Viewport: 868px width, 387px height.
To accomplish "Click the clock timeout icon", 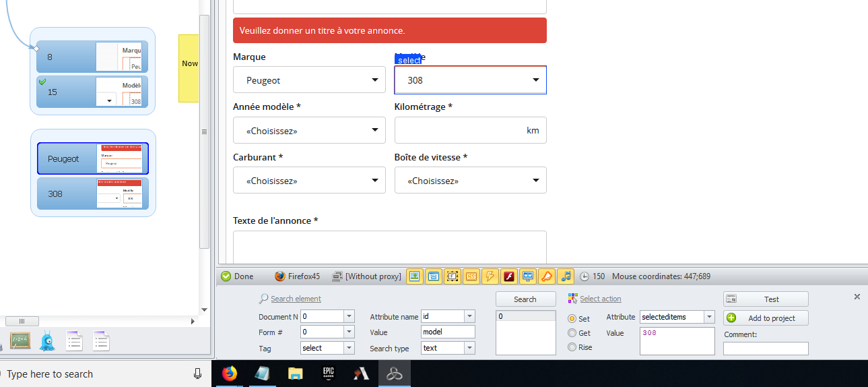I will tap(585, 276).
